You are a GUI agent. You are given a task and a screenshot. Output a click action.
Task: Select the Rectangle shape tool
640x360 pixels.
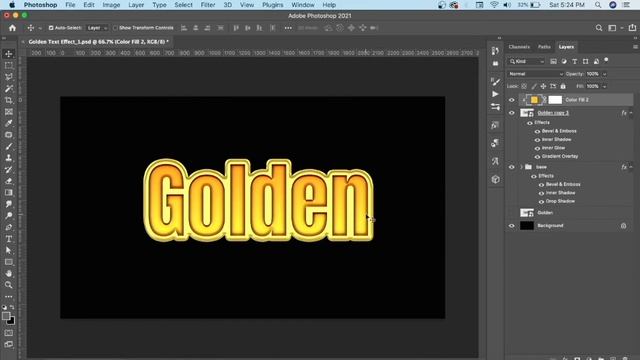pyautogui.click(x=9, y=262)
